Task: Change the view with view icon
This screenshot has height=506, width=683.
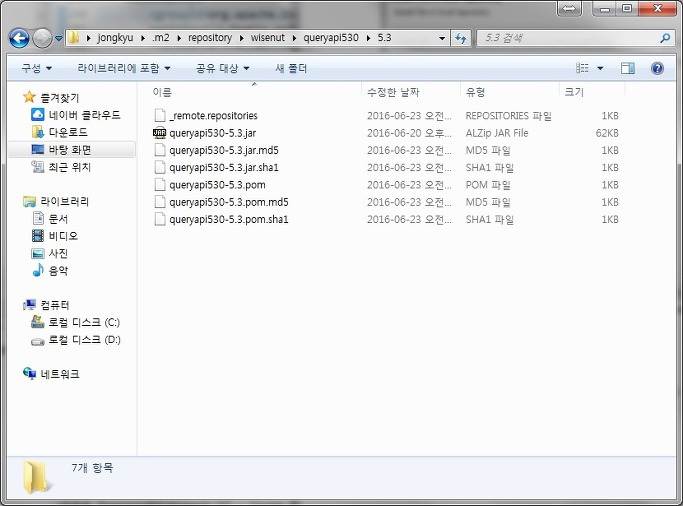Action: [582, 68]
